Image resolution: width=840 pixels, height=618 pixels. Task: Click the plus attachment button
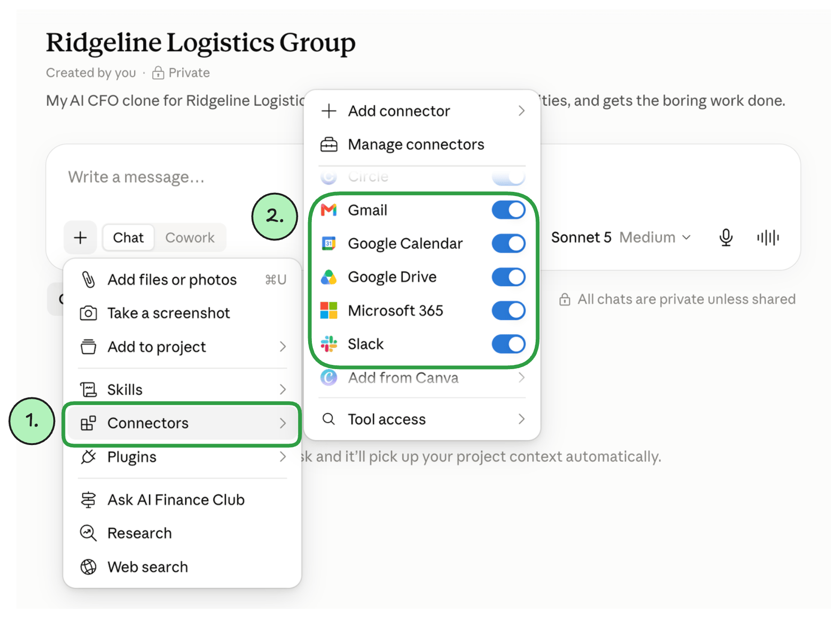(x=81, y=238)
